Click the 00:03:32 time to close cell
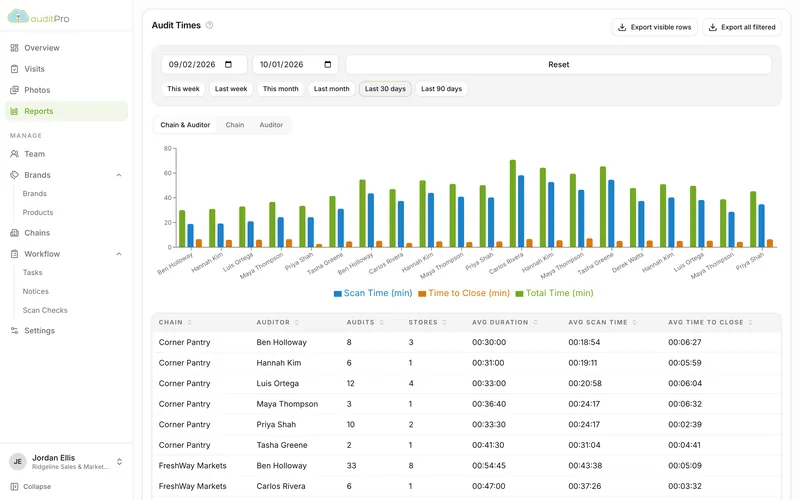This screenshot has width=800, height=500. pos(685,486)
